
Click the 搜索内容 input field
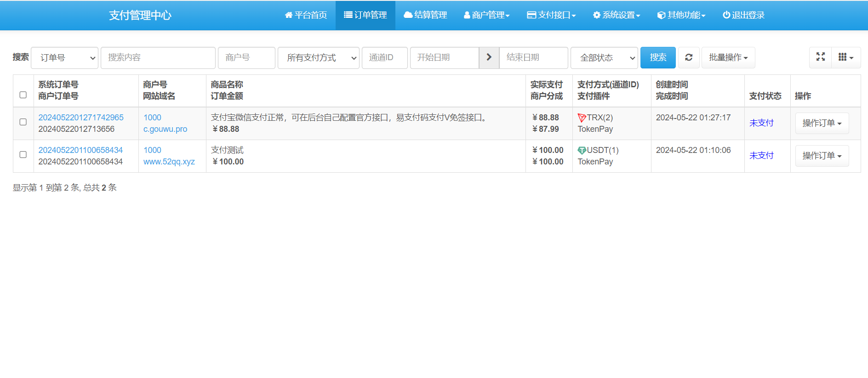[158, 58]
